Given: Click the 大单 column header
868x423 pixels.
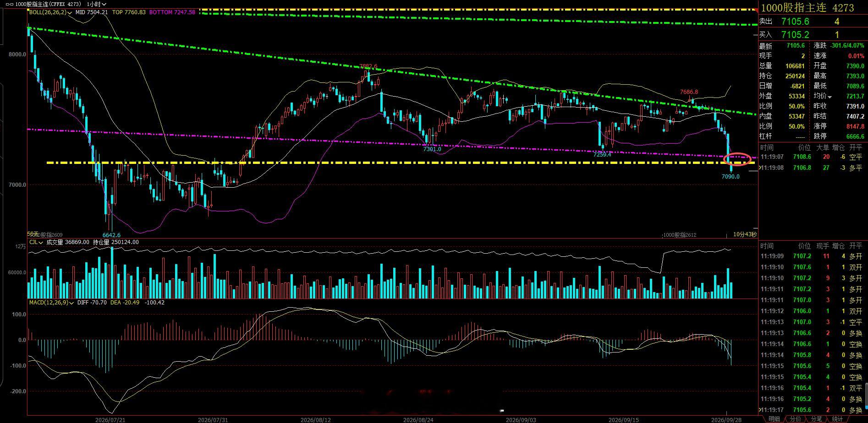Looking at the screenshot, I should click(x=823, y=147).
